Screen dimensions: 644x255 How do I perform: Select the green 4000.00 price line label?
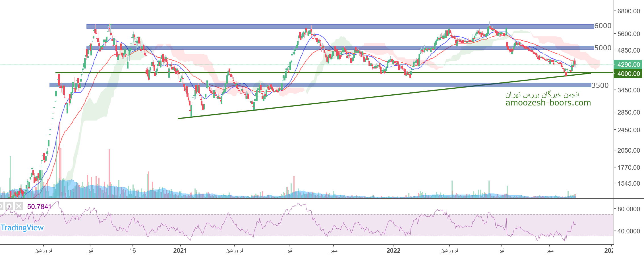click(x=628, y=74)
